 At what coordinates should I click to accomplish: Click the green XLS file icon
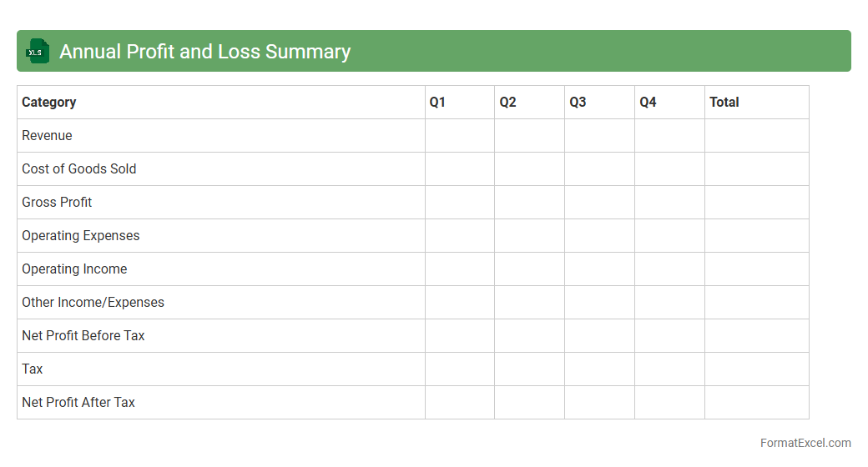point(38,52)
